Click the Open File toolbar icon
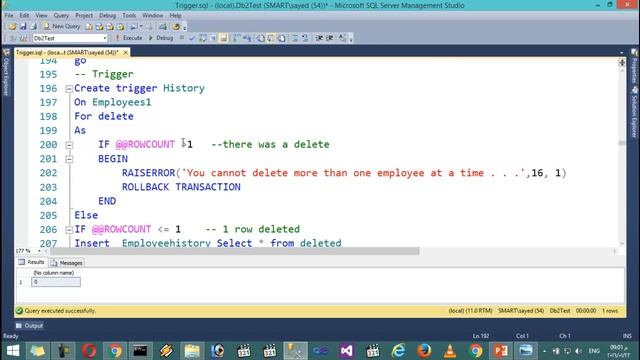640x360 pixels. [12, 27]
